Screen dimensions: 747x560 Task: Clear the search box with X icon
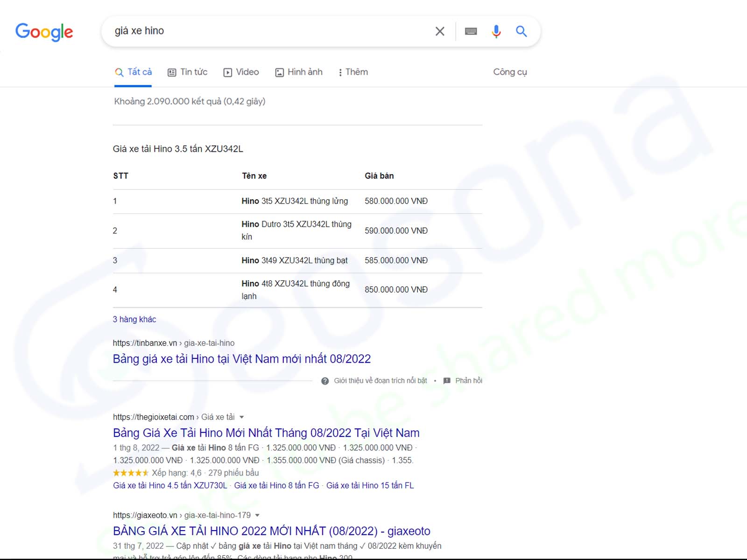[440, 31]
